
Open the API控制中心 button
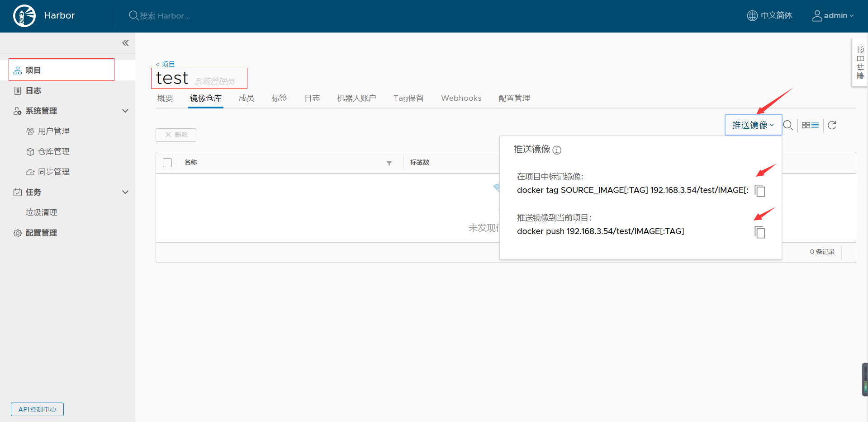[x=37, y=409]
